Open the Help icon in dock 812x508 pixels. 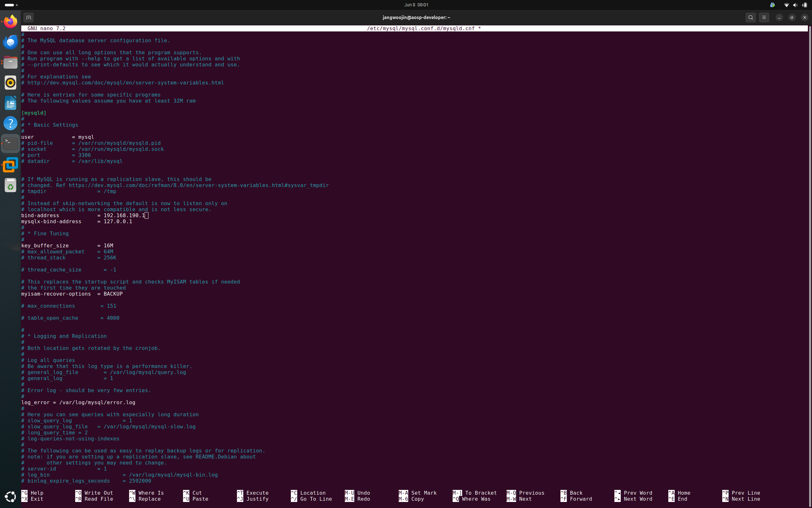point(10,123)
